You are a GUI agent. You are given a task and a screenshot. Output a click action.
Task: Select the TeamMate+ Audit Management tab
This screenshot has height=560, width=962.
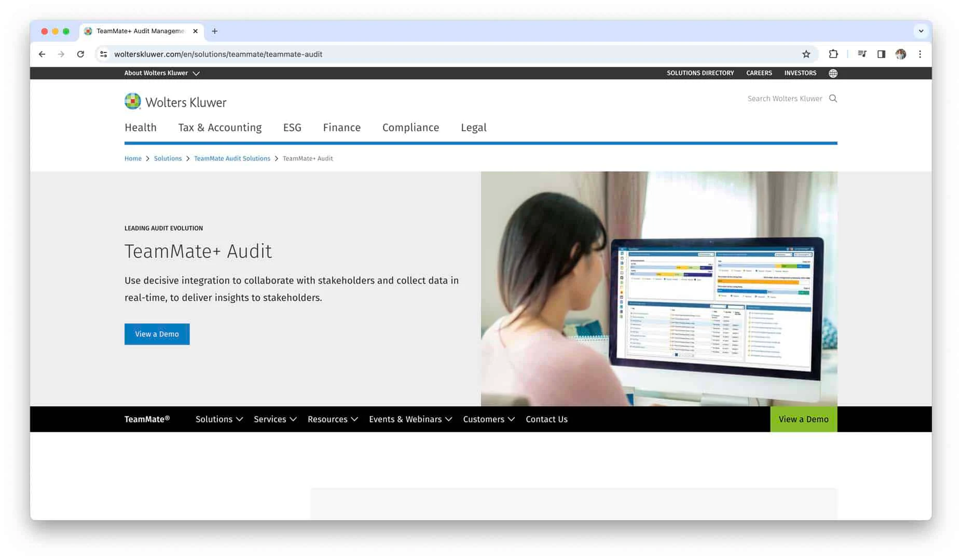140,31
